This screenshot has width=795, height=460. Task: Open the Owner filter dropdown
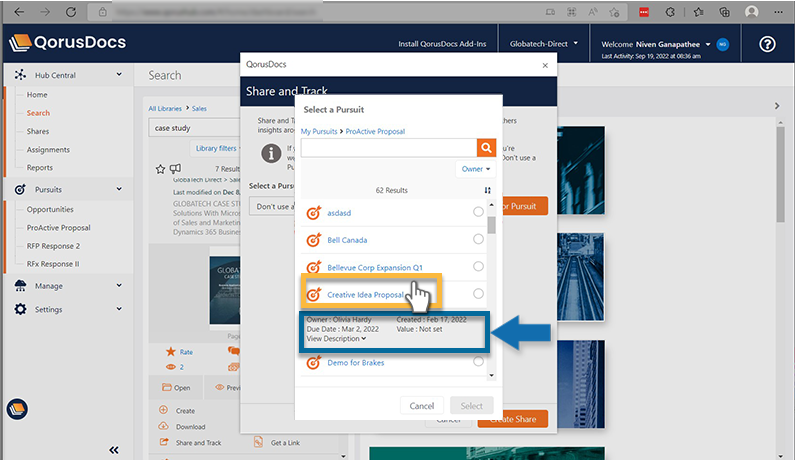point(476,169)
